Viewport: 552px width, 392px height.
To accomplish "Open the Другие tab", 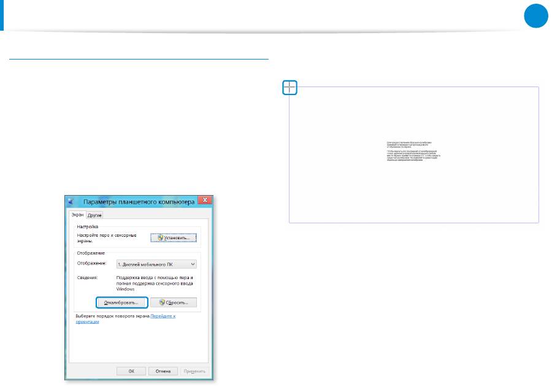I will pyautogui.click(x=94, y=215).
